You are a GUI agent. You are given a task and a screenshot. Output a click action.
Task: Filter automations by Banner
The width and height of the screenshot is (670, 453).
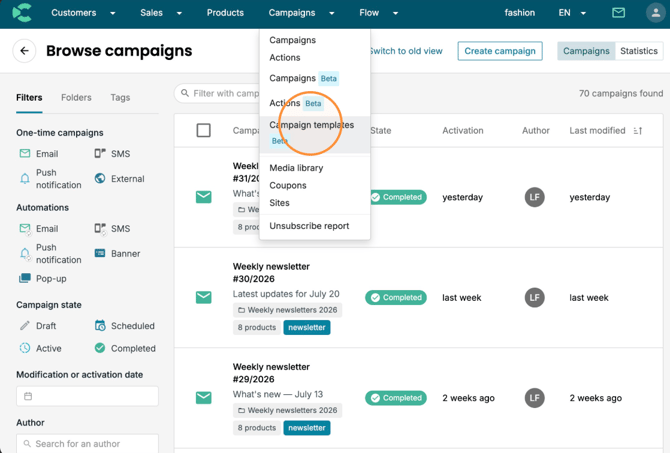tap(118, 253)
